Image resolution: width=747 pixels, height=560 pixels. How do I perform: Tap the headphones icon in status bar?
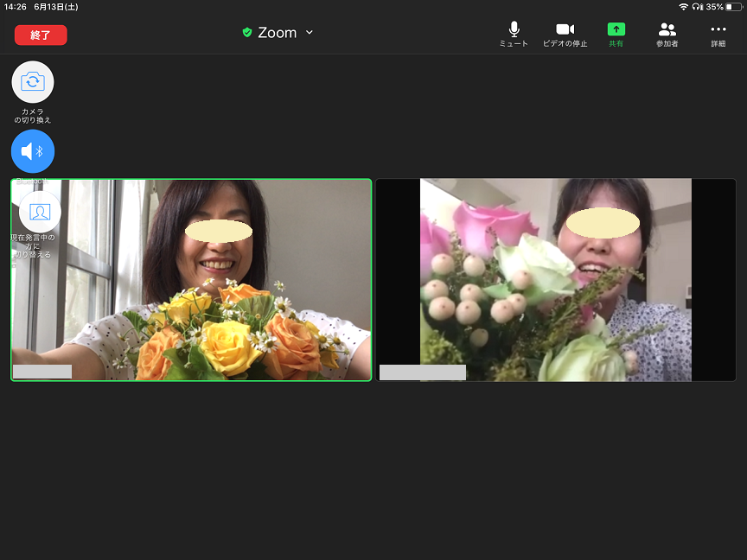(x=697, y=6)
